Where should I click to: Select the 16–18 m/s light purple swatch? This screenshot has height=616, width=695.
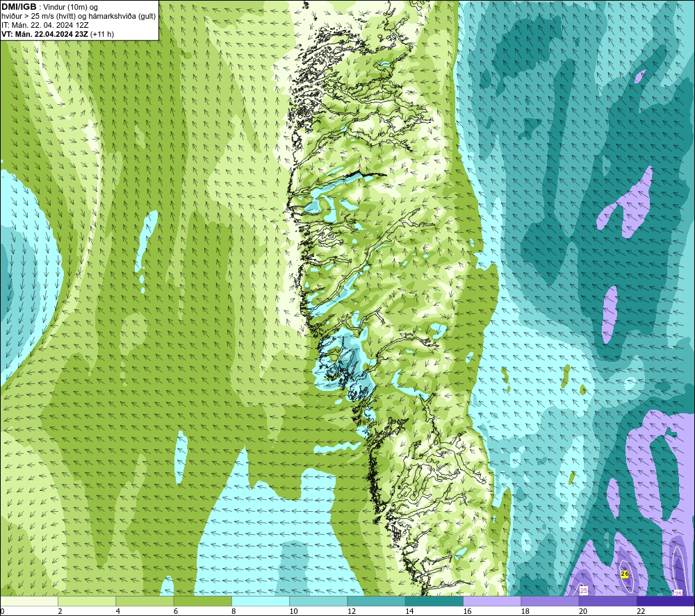pos(492,601)
